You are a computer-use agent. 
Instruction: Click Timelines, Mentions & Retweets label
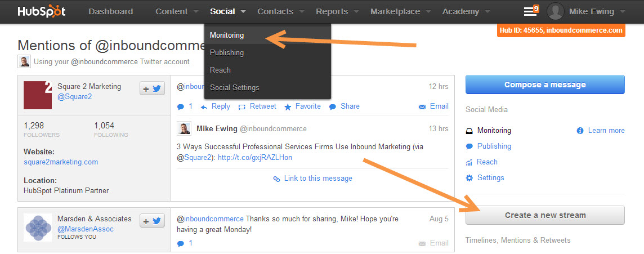pyautogui.click(x=518, y=240)
